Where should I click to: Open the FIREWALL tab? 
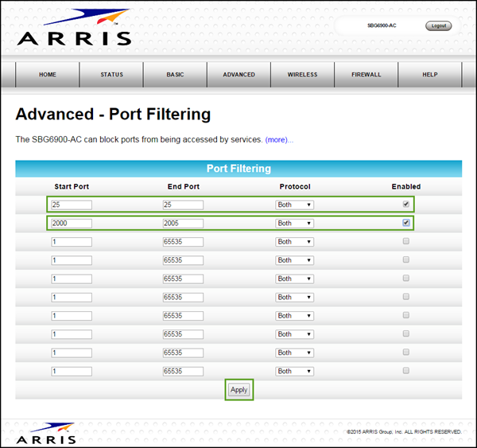tap(366, 75)
